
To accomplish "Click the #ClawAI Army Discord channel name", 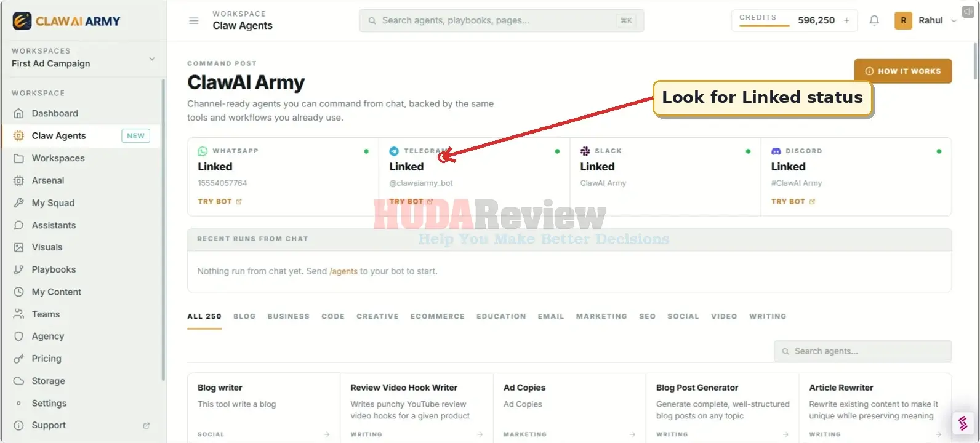I will tap(797, 183).
